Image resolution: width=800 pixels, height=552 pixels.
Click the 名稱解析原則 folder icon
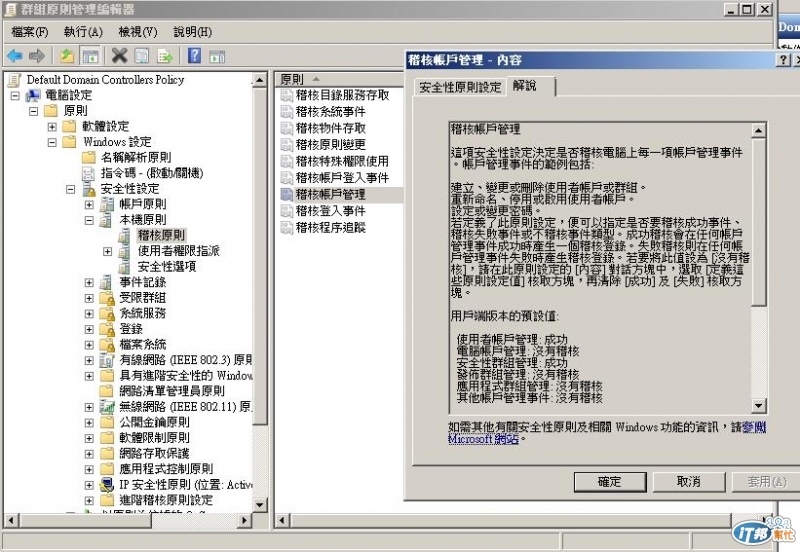click(x=89, y=157)
